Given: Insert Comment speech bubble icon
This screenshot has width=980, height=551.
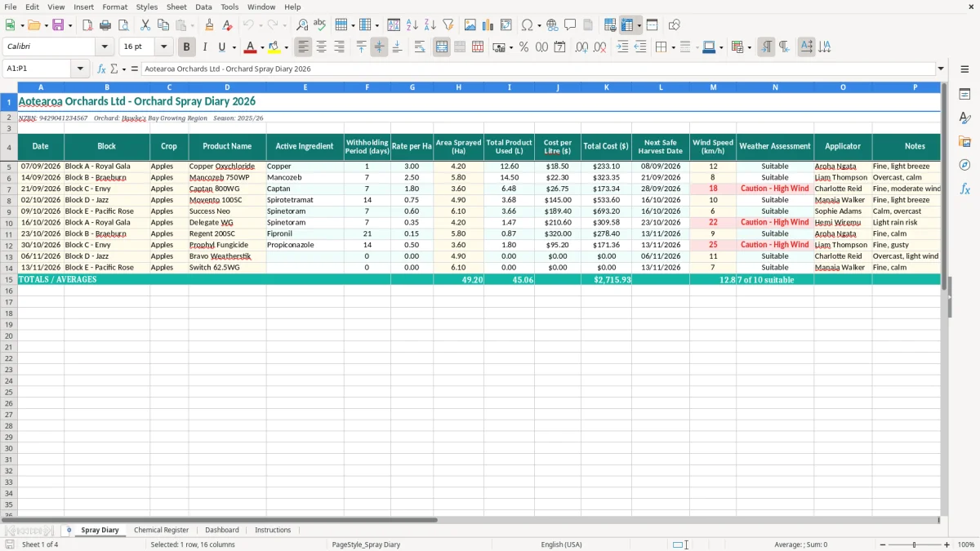Looking at the screenshot, I should pos(570,25).
